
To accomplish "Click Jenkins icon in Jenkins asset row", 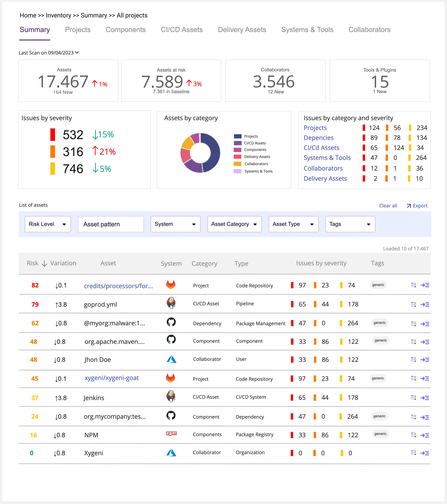I will (x=171, y=396).
